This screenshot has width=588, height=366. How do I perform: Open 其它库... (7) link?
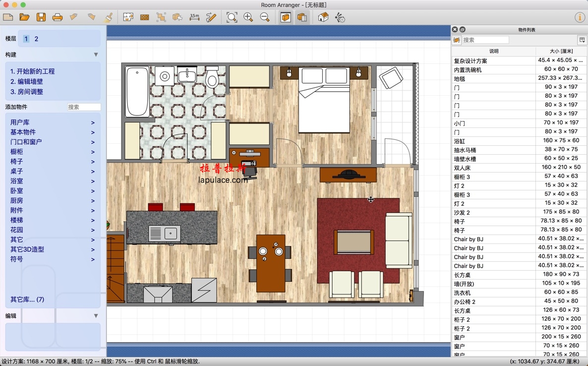(x=27, y=299)
